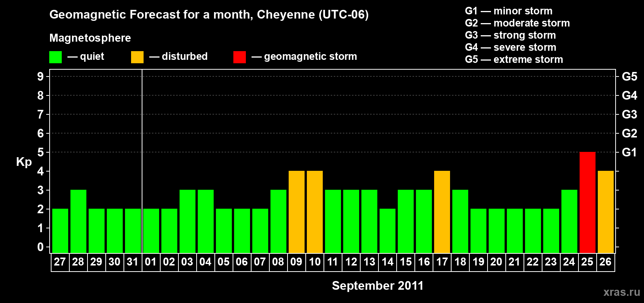Click the red geomagnetic storm legend swatch
644x303 pixels.
(239, 57)
